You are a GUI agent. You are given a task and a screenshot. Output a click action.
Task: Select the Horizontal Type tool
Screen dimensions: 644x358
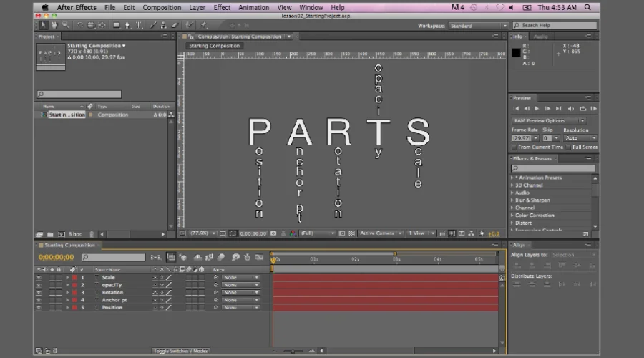[139, 26]
